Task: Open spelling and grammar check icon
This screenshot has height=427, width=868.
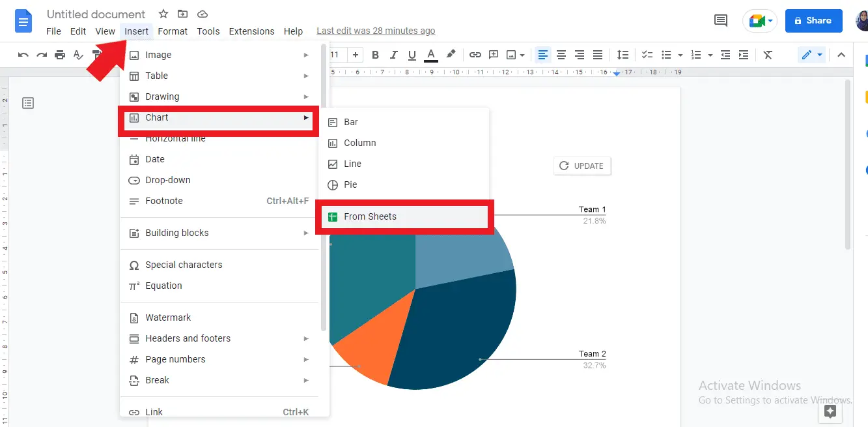Action: point(79,55)
